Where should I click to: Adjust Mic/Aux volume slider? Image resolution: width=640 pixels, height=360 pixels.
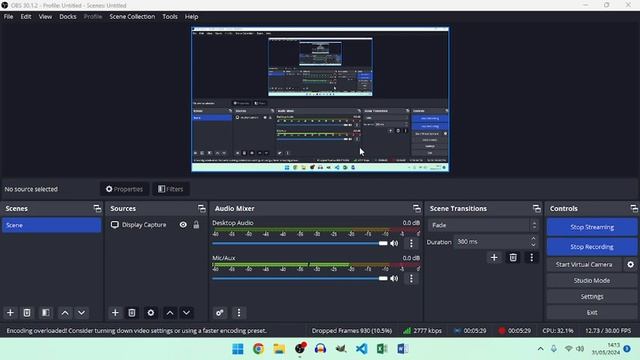tap(300, 278)
